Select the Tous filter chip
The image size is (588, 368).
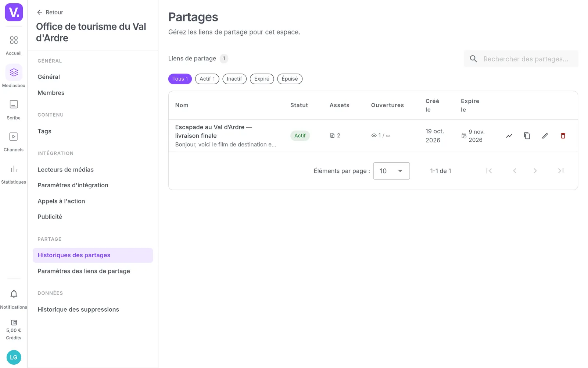coord(180,79)
